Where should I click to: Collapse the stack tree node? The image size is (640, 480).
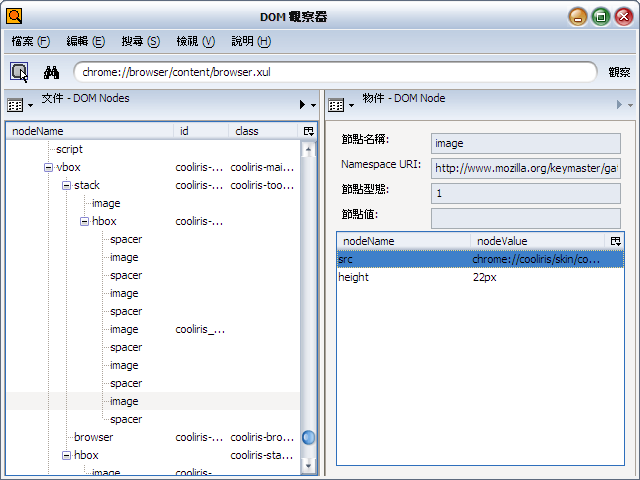tap(66, 186)
